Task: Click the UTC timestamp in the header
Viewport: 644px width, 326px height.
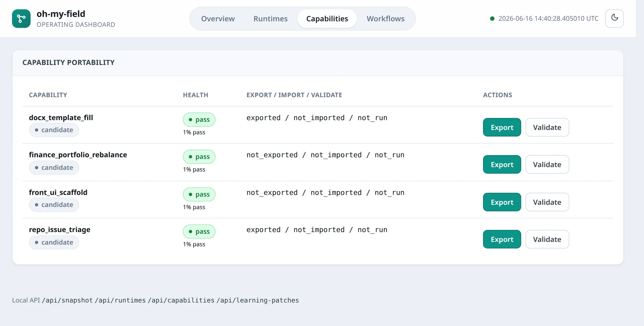Action: click(548, 19)
